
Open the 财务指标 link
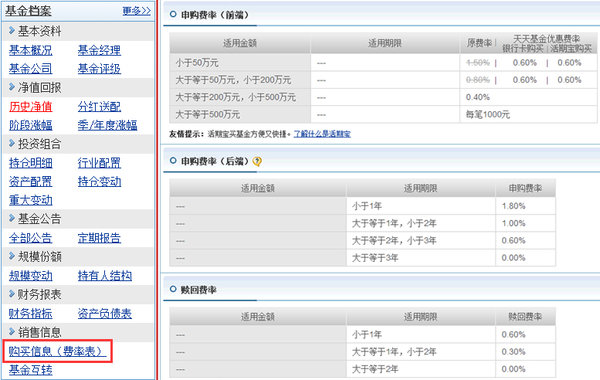(31, 313)
